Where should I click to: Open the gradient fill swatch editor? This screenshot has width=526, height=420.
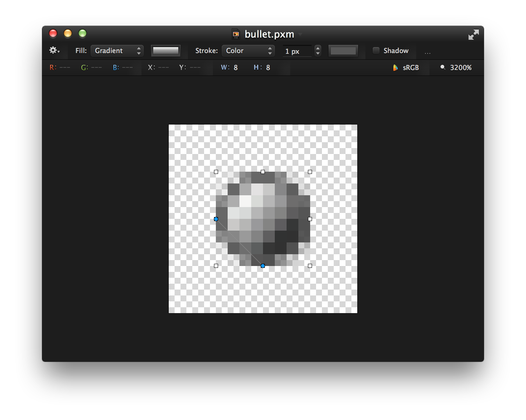coord(166,50)
